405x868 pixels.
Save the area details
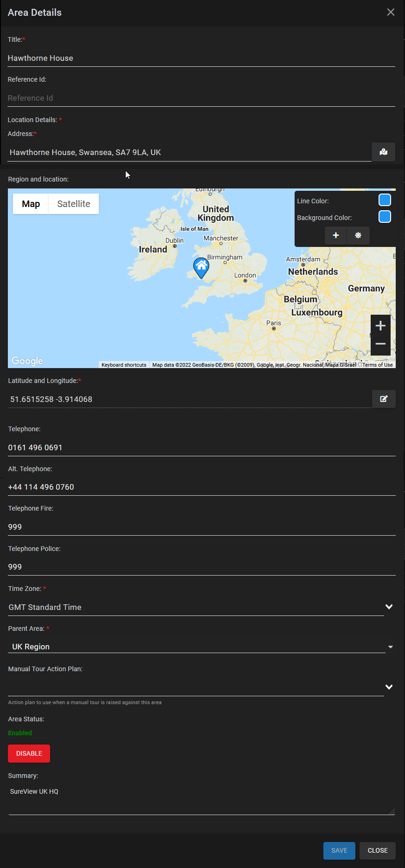[x=339, y=850]
